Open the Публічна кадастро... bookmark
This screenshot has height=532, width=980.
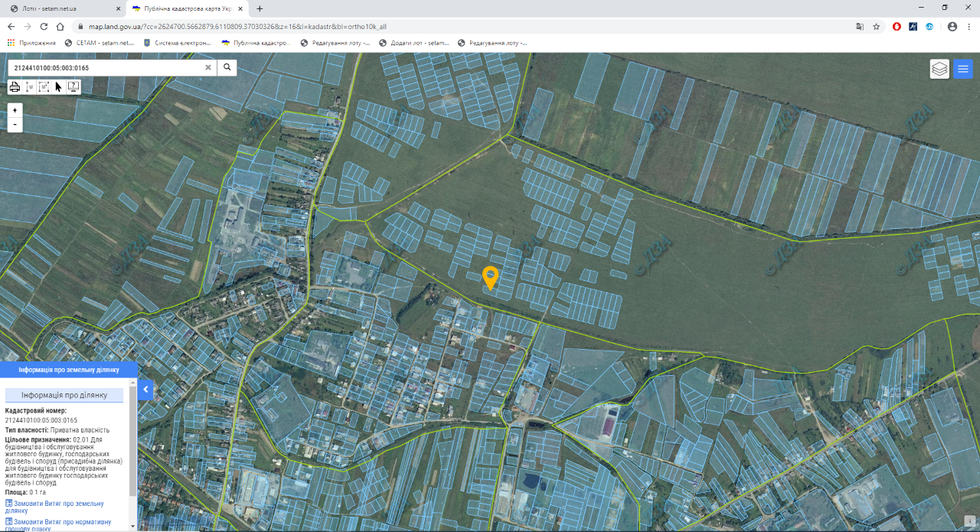[256, 43]
